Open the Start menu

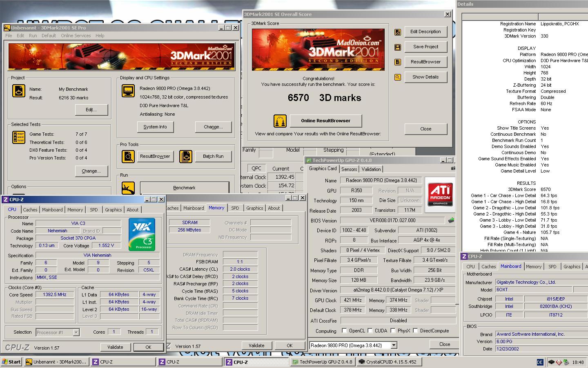(x=11, y=362)
